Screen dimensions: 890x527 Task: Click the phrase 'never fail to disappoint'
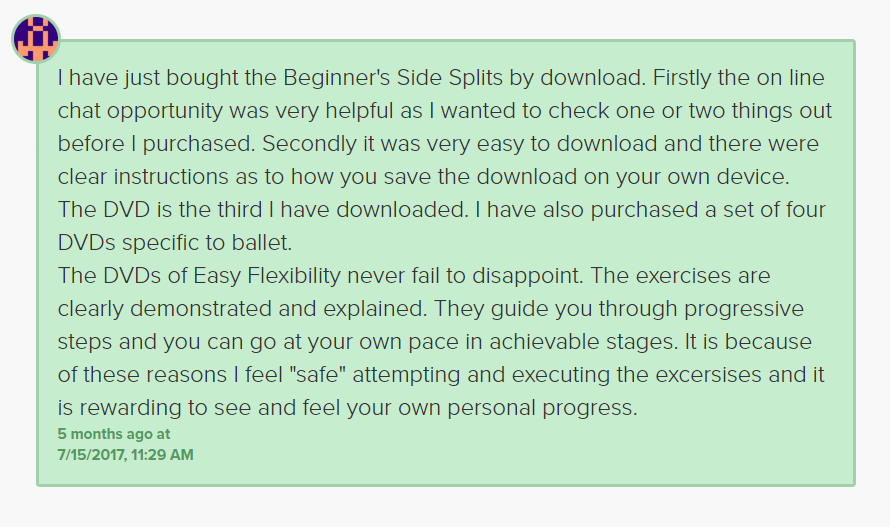point(464,276)
